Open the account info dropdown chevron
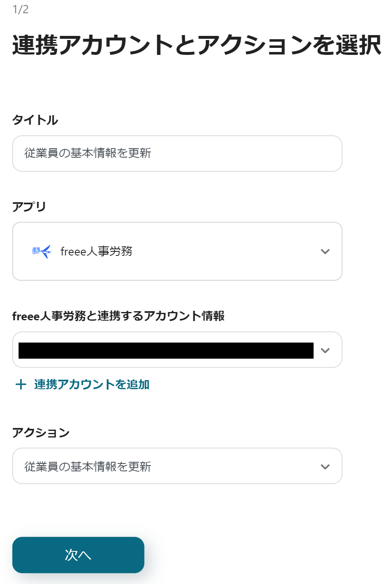The height and width of the screenshot is (584, 392). pos(325,350)
